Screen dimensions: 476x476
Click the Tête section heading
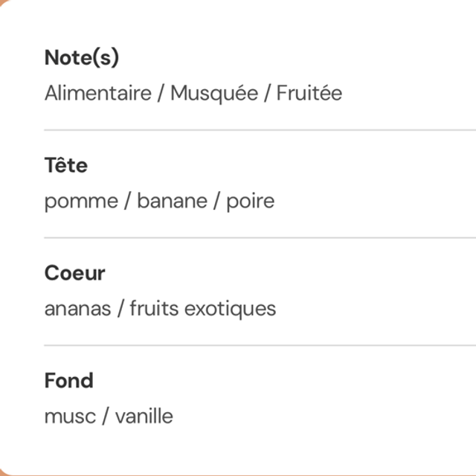(65, 165)
